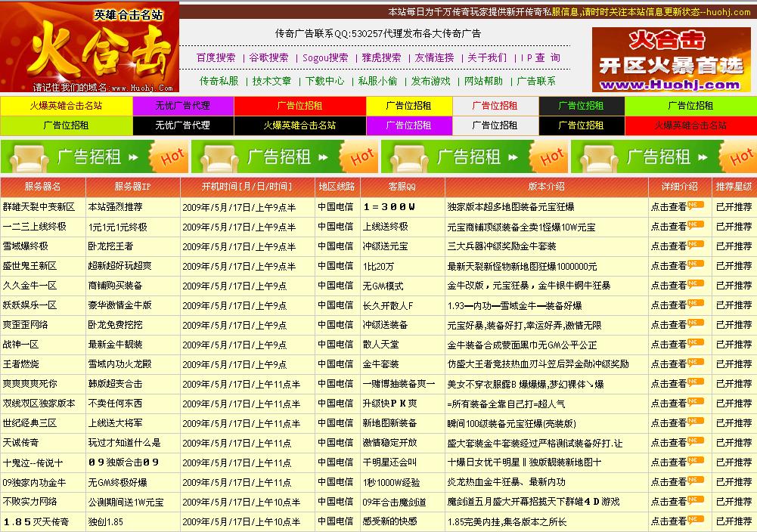Click the Hot badge on the leftmost 广告招租 banner

172,157
